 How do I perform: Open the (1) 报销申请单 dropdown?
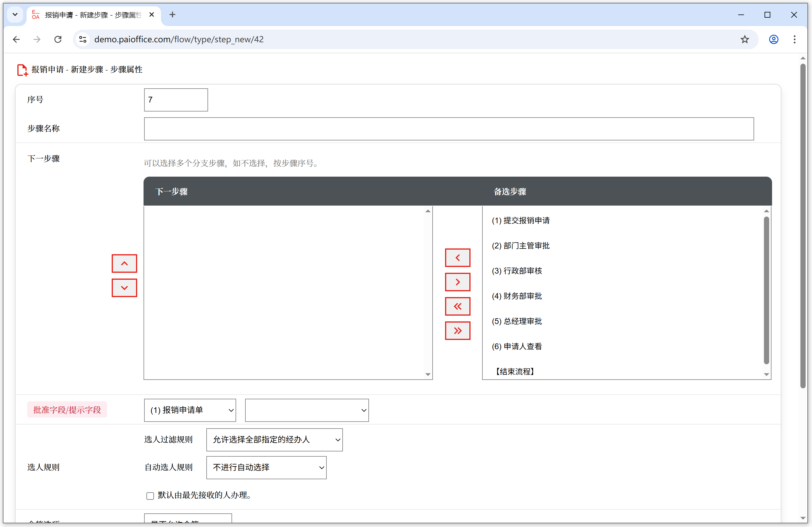pyautogui.click(x=190, y=410)
